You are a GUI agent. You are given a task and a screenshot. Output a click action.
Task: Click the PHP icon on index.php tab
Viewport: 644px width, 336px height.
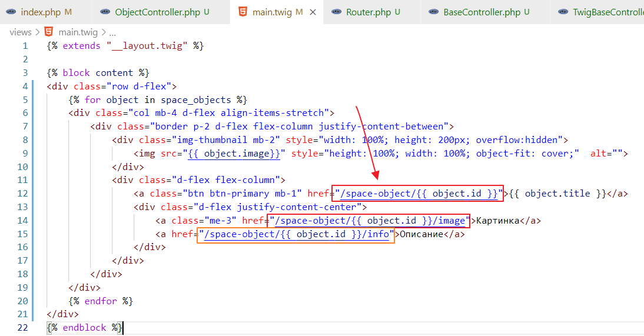[x=11, y=12]
